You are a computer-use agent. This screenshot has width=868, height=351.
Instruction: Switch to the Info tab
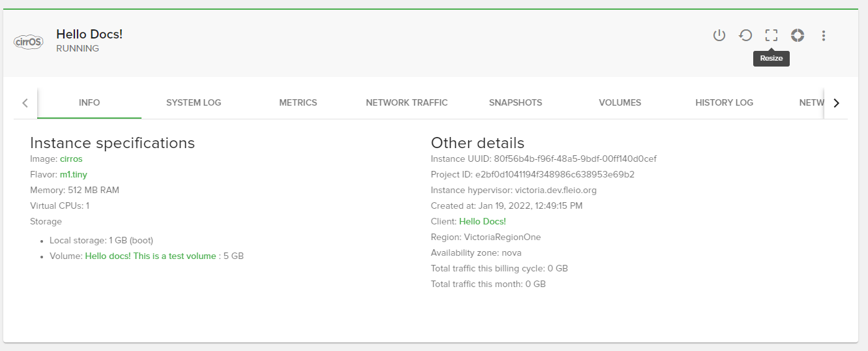click(x=89, y=102)
